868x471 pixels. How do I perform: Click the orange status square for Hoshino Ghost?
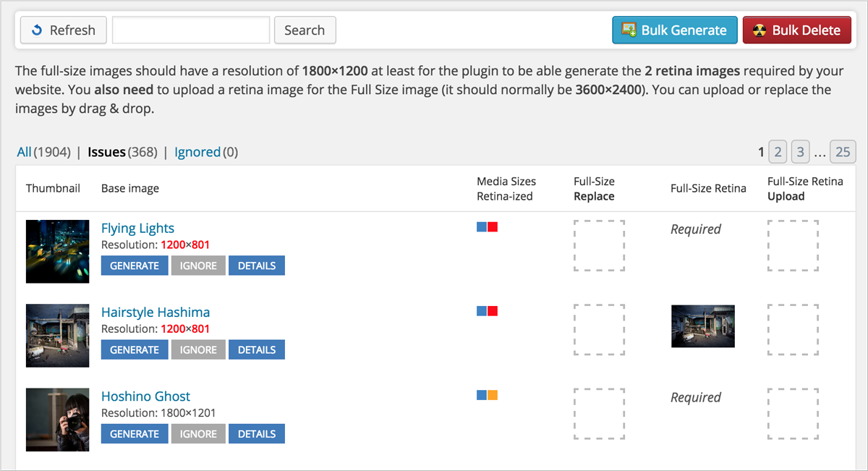tap(491, 394)
